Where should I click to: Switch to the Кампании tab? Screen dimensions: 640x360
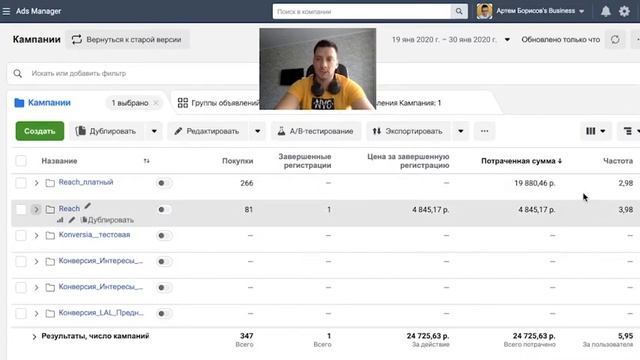click(49, 103)
